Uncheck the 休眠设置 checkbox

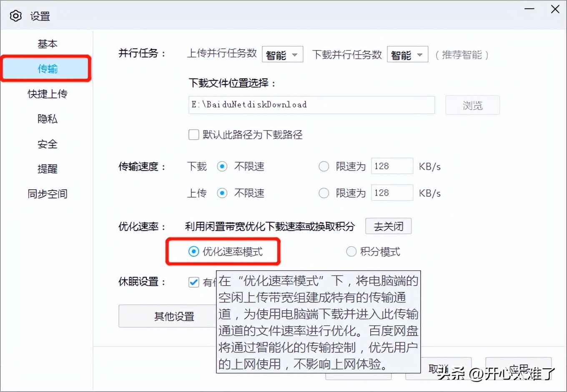pyautogui.click(x=193, y=282)
